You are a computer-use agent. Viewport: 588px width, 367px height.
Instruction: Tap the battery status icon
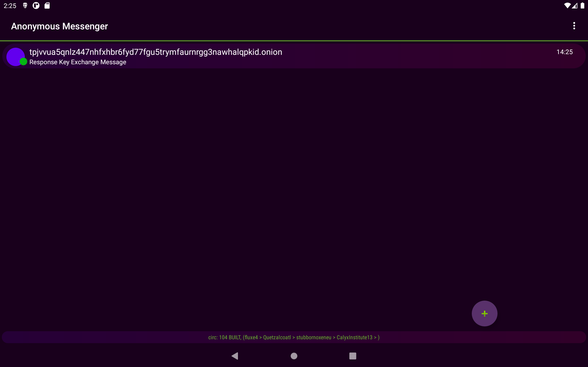click(582, 6)
